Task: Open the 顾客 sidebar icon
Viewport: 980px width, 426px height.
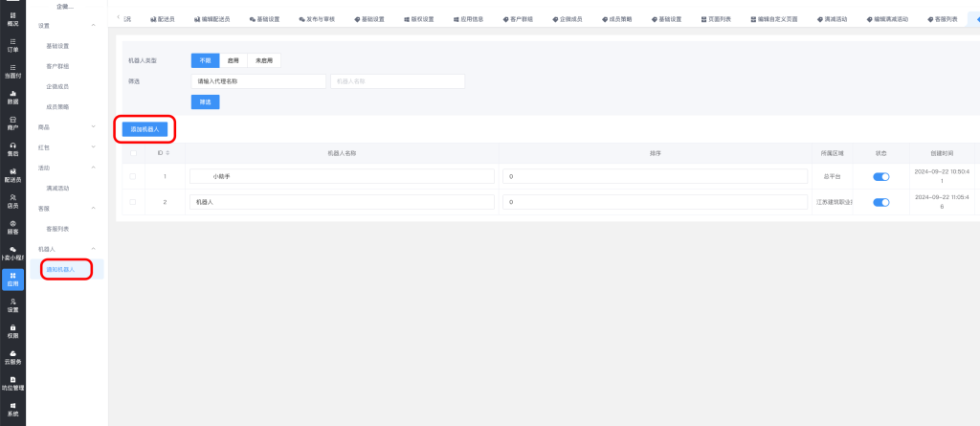Action: (12, 226)
